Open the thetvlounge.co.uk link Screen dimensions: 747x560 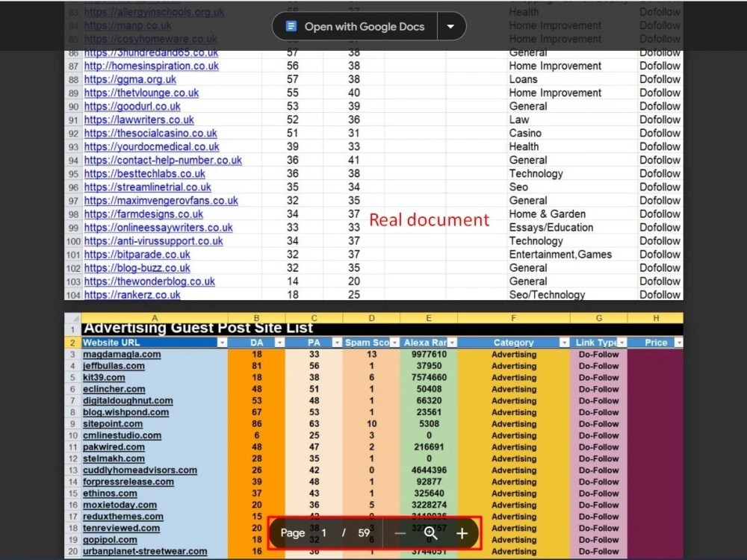141,93
